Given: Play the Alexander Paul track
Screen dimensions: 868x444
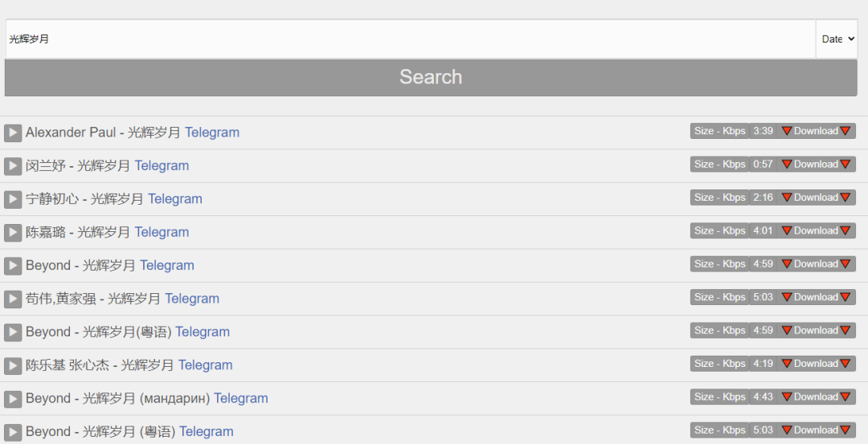Looking at the screenshot, I should 13,132.
